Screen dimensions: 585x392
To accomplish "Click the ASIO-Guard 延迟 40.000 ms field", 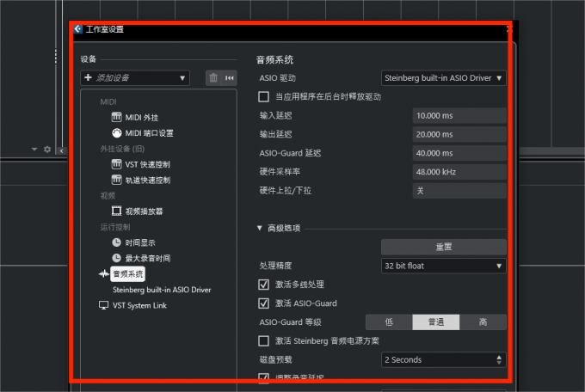I will pos(459,153).
